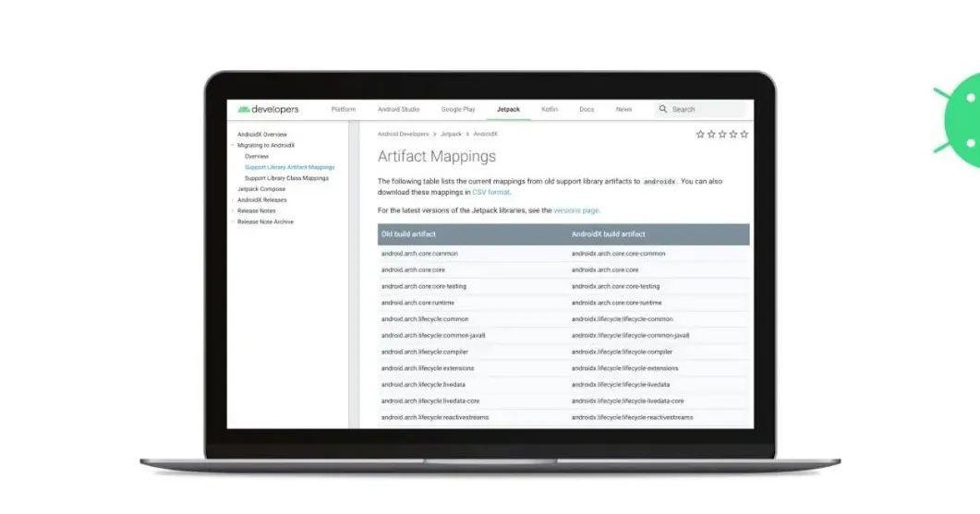Click the android.arch.core:common cell
Image resolution: width=980 pixels, height=514 pixels.
click(419, 254)
